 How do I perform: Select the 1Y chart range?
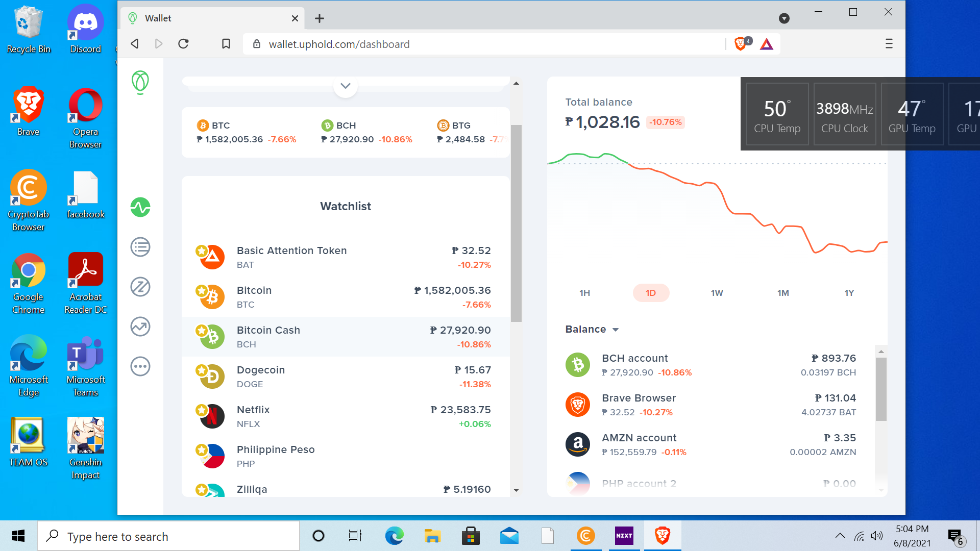coord(849,293)
